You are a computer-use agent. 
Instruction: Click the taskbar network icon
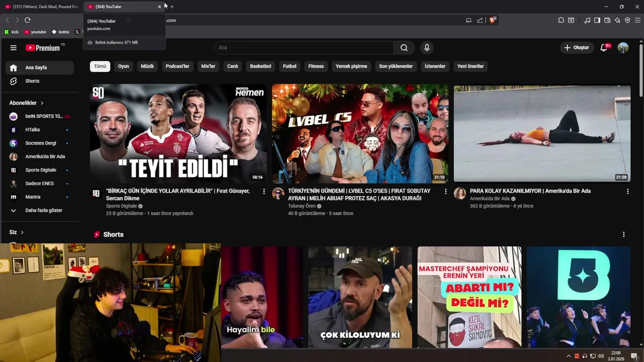[593, 356]
